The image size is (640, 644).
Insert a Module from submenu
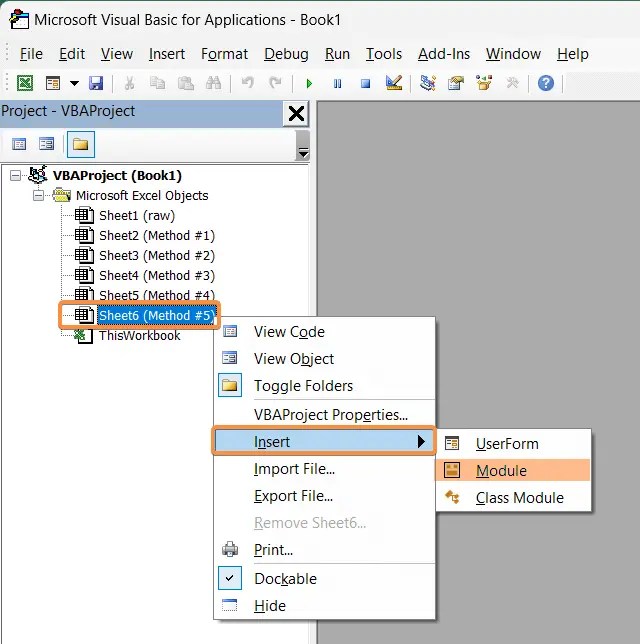point(513,471)
